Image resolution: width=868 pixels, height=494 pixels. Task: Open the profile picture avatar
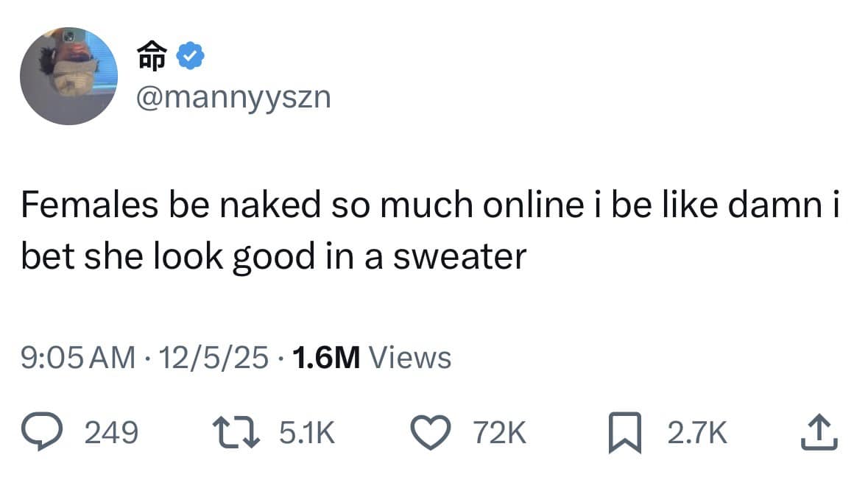coord(69,76)
